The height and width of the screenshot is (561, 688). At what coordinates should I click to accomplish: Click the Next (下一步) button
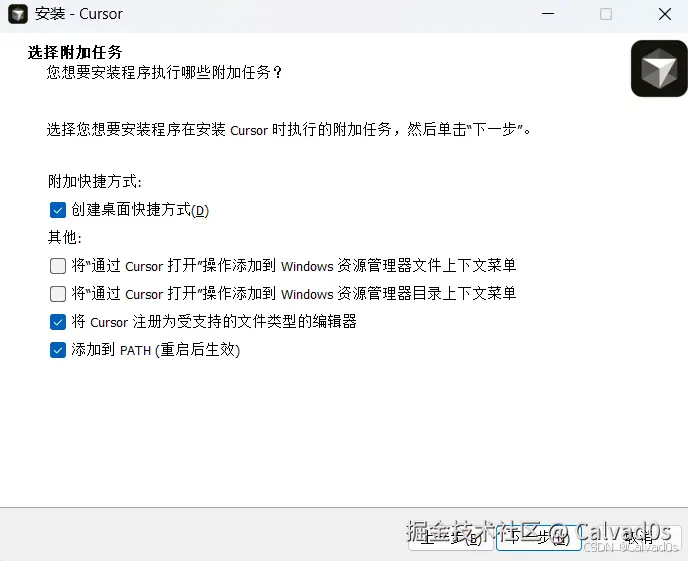click(538, 537)
